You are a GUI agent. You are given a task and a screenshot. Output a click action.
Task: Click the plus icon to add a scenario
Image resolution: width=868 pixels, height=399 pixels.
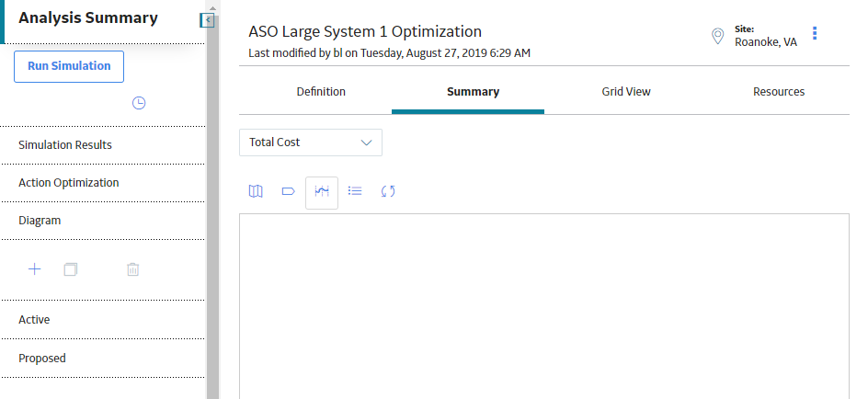pos(34,269)
